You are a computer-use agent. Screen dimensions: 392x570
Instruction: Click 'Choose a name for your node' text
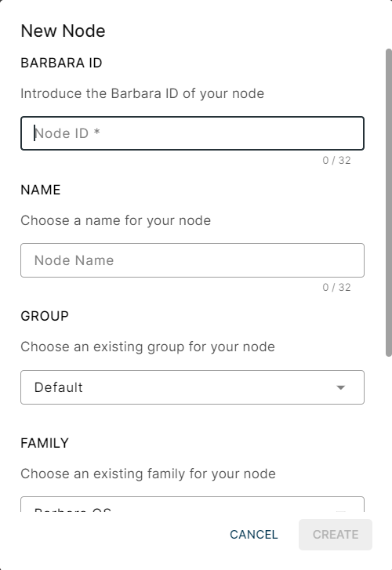tap(115, 220)
